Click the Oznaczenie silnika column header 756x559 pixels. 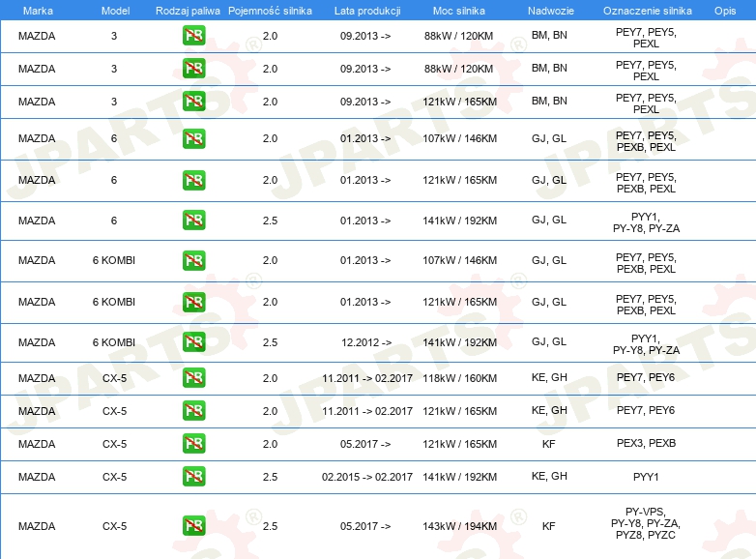point(647,11)
